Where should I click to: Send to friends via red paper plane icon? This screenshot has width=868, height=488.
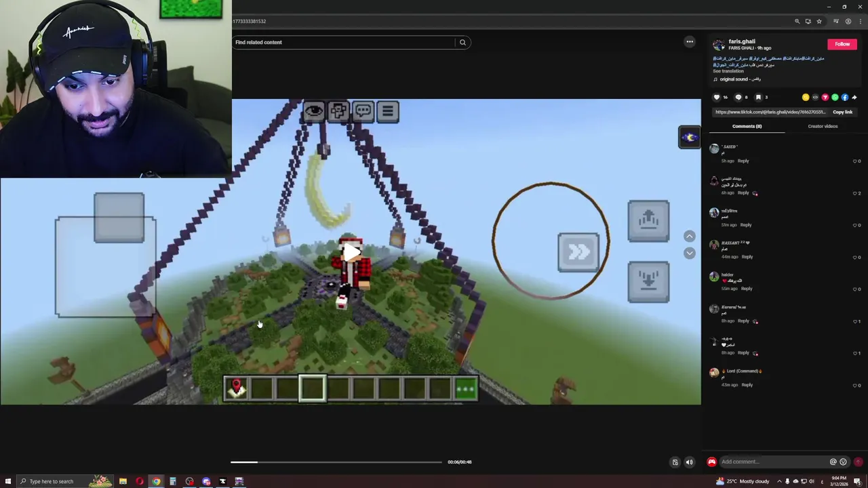pos(825,97)
